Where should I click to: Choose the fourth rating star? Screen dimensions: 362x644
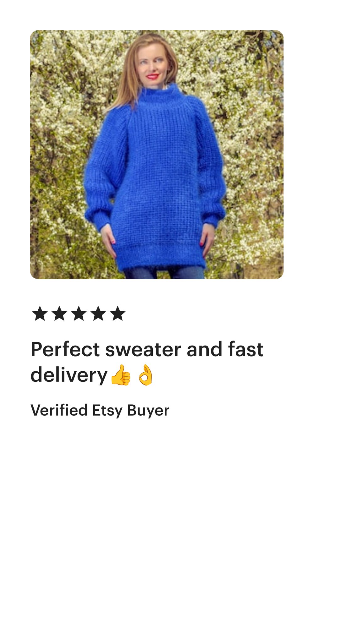[x=98, y=314]
